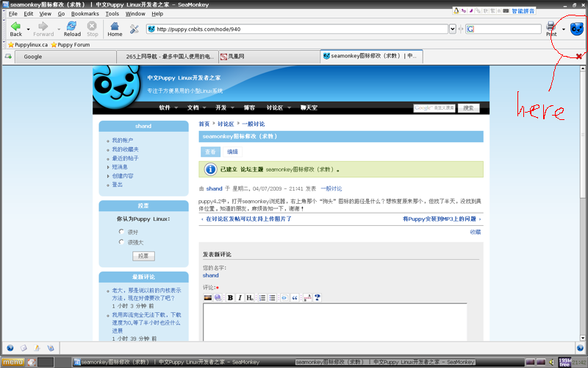
Task: Click into the Google search box in toolbar
Action: [503, 29]
